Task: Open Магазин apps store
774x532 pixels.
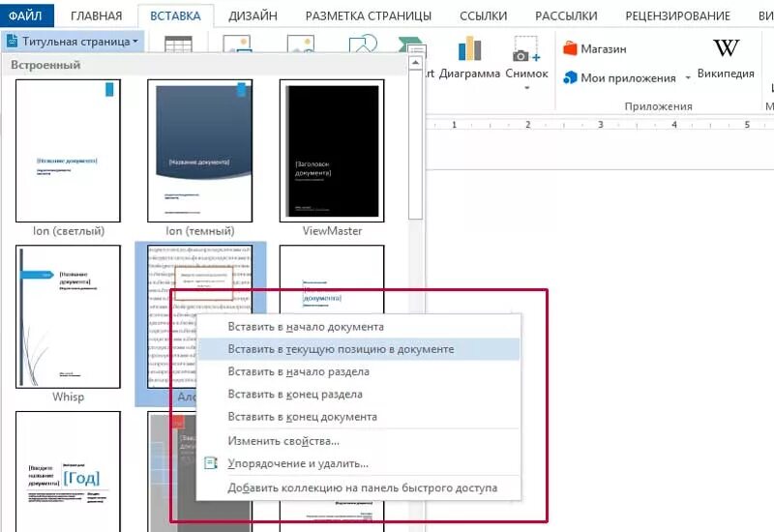Action: [x=595, y=49]
